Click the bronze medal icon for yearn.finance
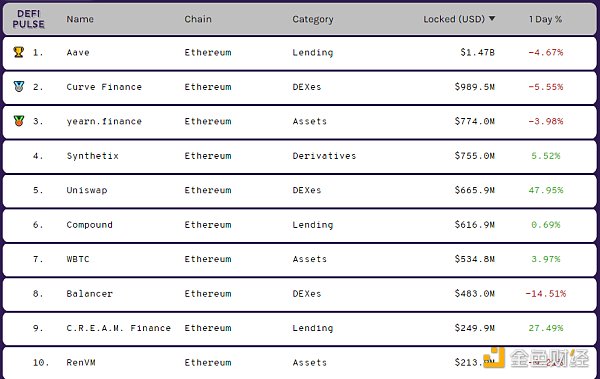 (x=19, y=121)
